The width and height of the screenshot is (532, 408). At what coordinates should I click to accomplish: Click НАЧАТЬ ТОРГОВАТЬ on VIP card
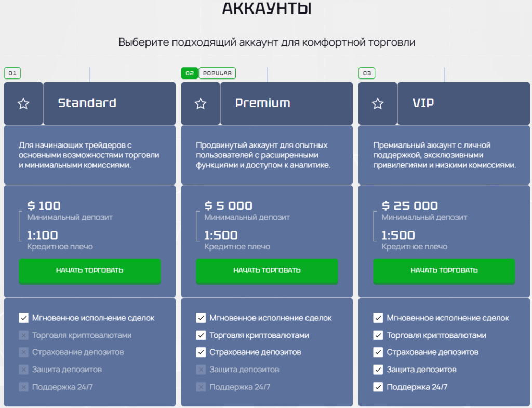click(x=444, y=271)
